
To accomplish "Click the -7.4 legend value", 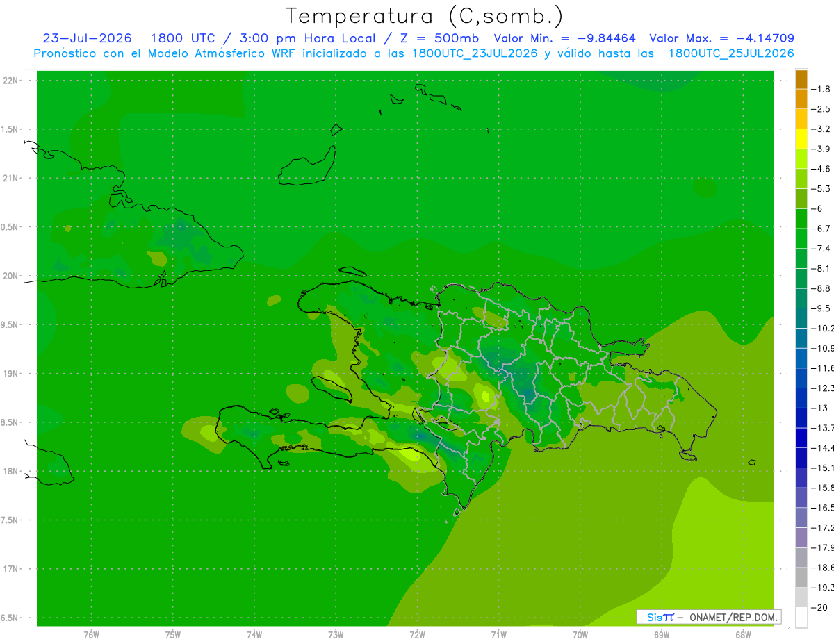I will click(821, 248).
